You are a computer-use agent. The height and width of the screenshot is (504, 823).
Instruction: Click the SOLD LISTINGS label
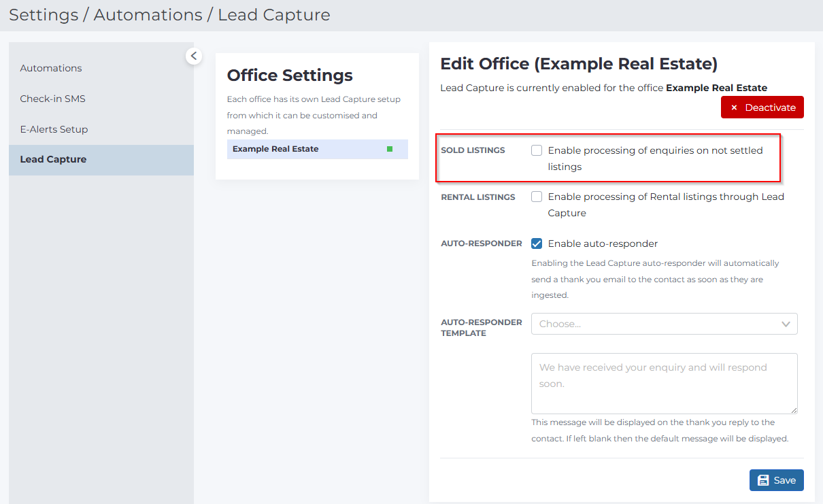473,150
